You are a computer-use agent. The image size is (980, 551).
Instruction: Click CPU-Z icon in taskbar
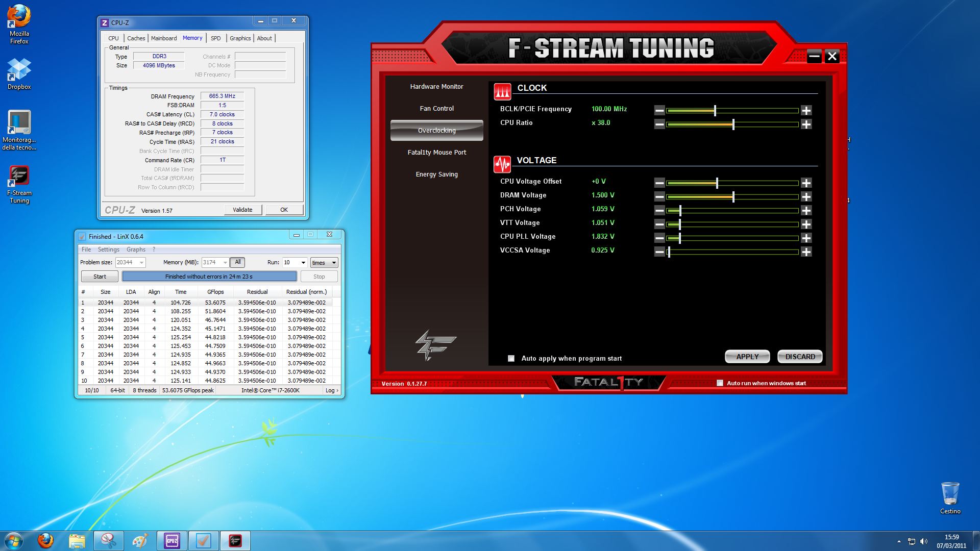pos(172,541)
